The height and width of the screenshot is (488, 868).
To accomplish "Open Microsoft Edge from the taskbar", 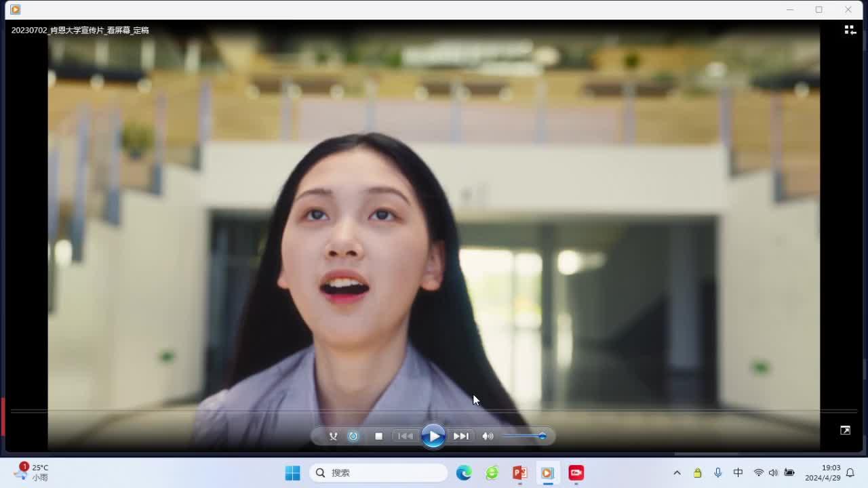I will 464,473.
